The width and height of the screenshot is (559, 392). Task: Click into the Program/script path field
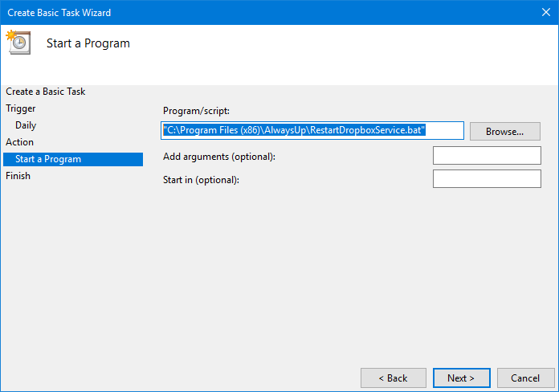pos(312,130)
